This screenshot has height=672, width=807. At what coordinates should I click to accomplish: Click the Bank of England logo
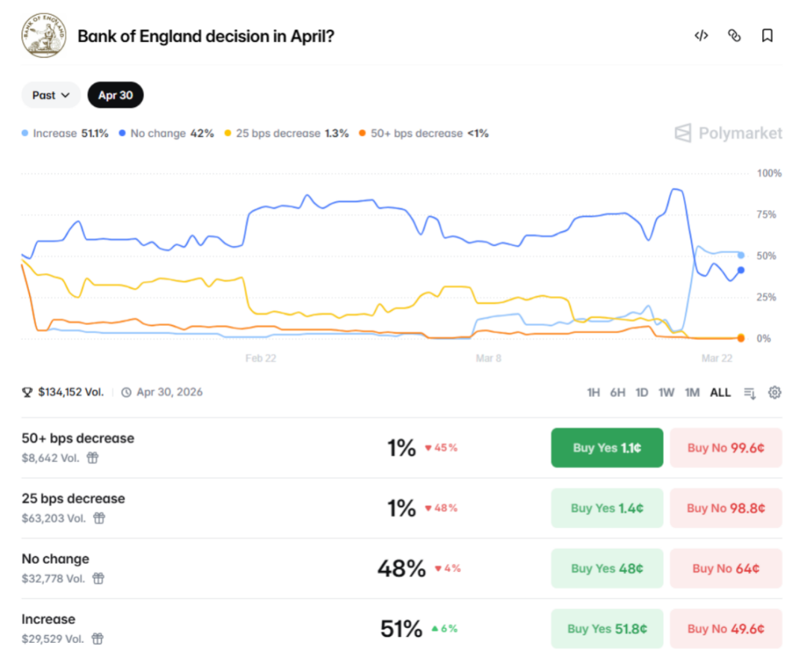[x=44, y=36]
